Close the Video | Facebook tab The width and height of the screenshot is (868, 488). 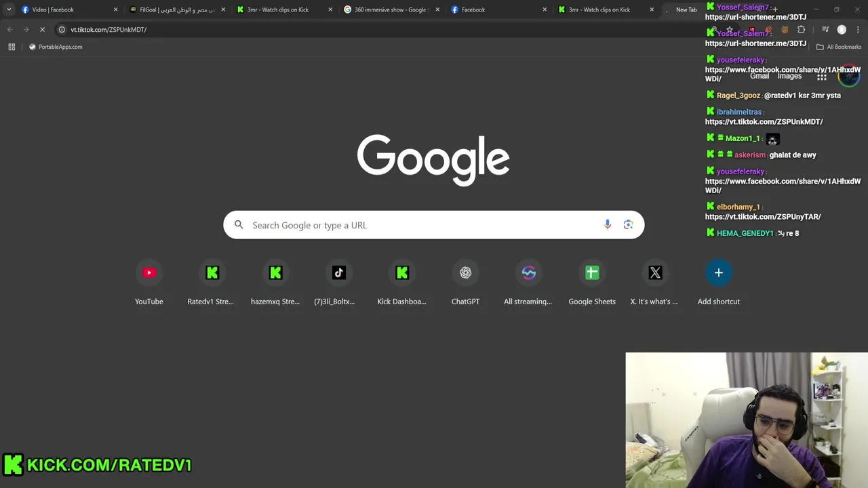pos(115,9)
